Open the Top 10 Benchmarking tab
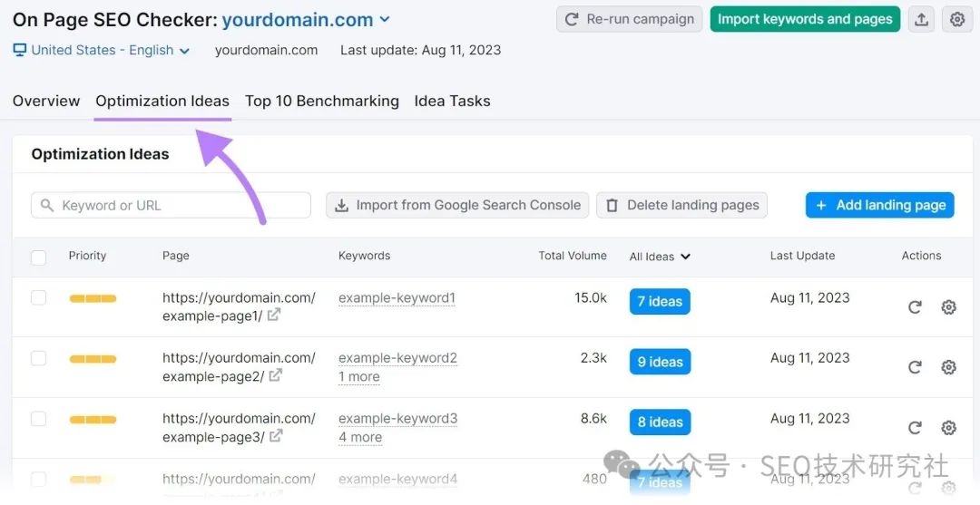The height and width of the screenshot is (505, 980). (x=321, y=102)
